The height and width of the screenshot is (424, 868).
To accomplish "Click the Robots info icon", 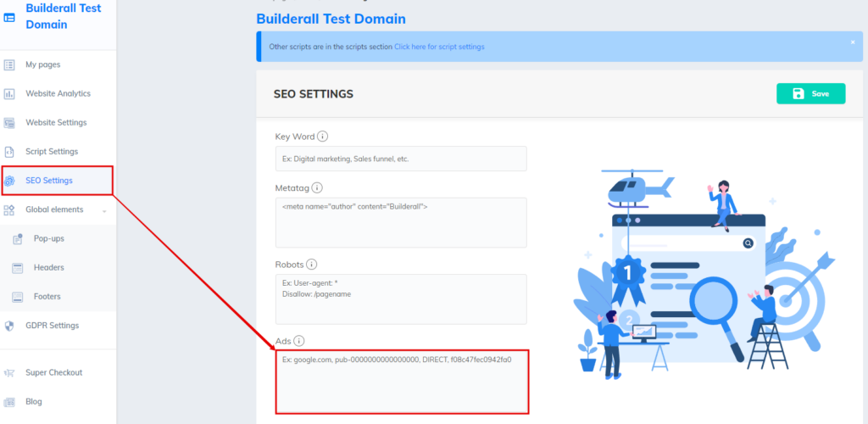I will (x=312, y=264).
